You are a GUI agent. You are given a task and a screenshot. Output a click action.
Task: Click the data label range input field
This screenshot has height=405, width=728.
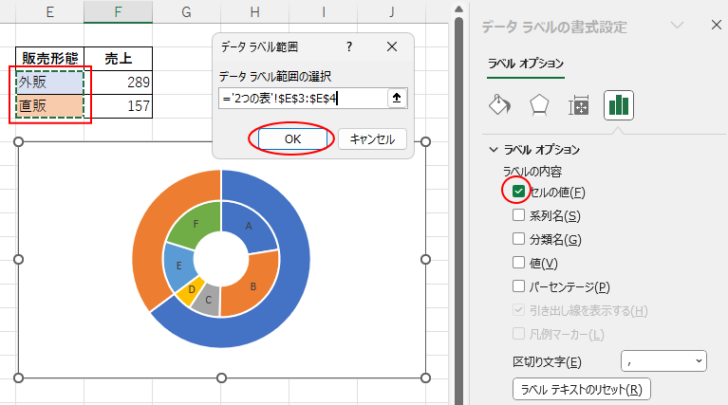coord(301,98)
